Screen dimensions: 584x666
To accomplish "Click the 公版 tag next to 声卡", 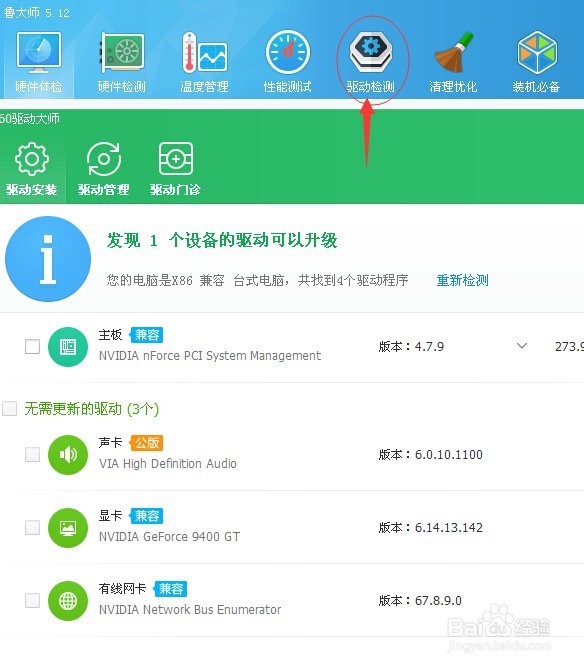I will click(x=147, y=443).
